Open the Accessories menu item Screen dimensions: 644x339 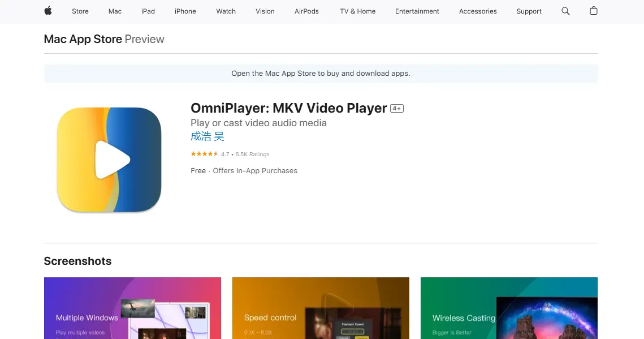pyautogui.click(x=478, y=11)
